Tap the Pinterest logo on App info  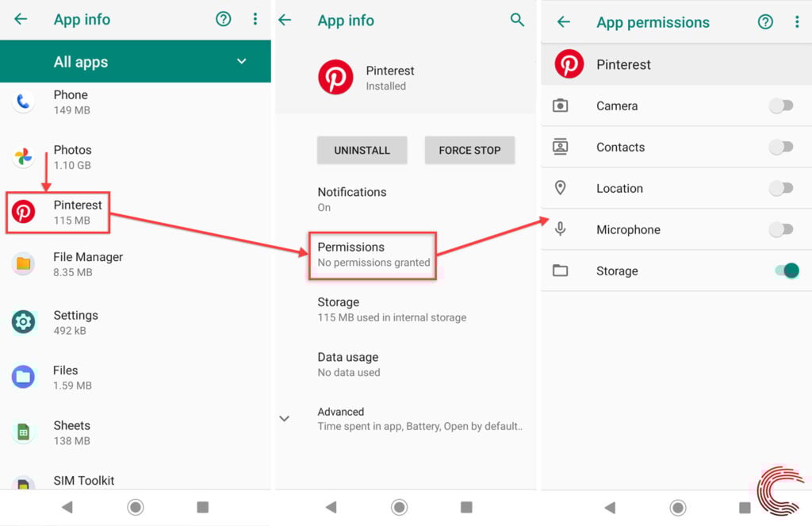pyautogui.click(x=335, y=77)
